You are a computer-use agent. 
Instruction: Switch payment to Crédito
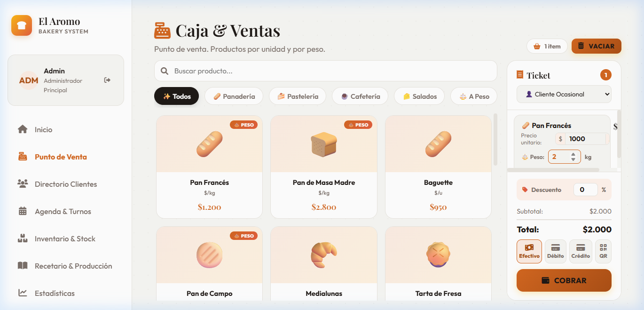click(x=581, y=251)
